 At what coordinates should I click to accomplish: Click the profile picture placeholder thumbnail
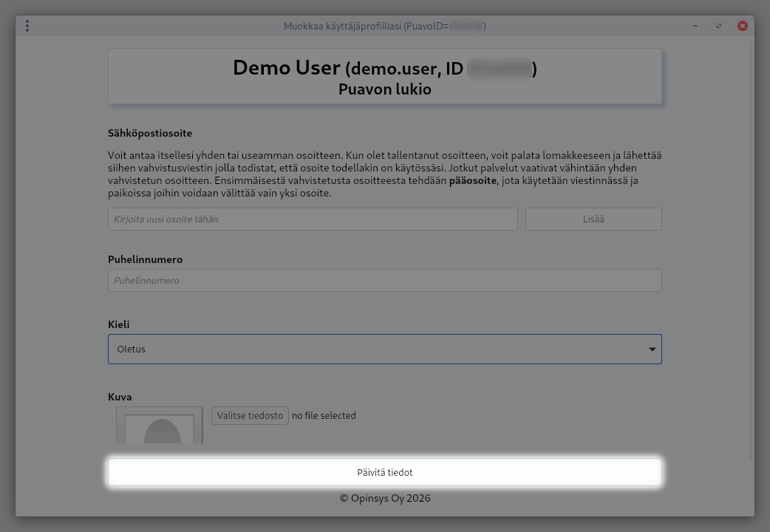click(x=160, y=426)
